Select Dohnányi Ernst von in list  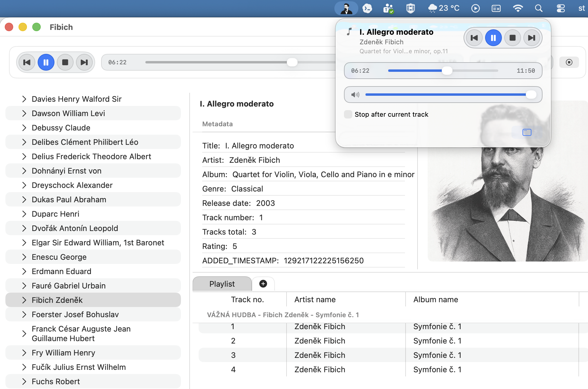point(93,171)
